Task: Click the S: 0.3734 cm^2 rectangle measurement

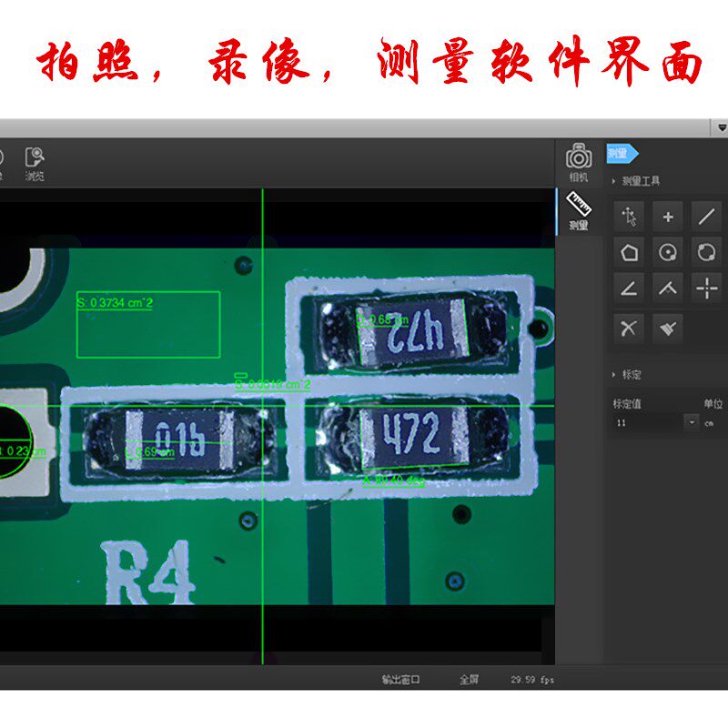Action: coord(148,325)
